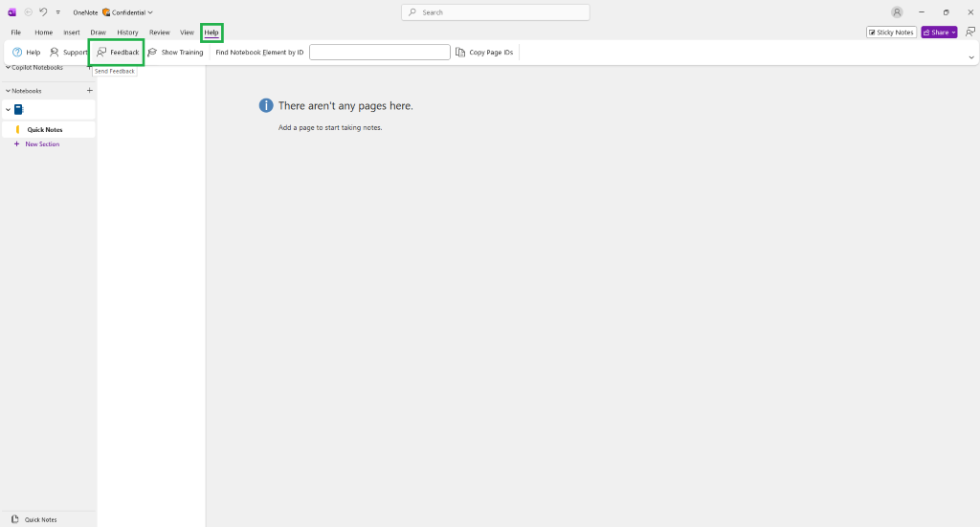Click the Search box
This screenshot has height=527, width=980.
(x=495, y=12)
